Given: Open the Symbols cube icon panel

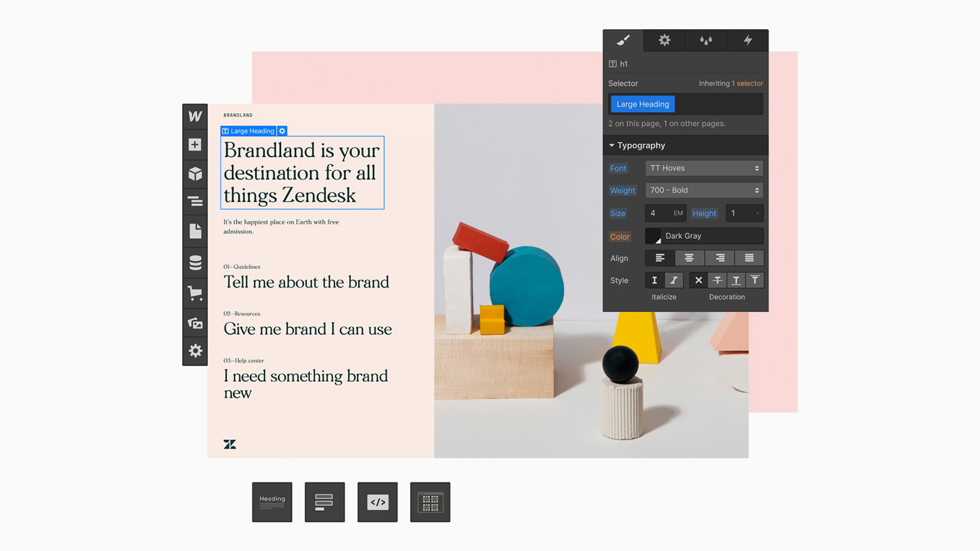Looking at the screenshot, I should [195, 174].
